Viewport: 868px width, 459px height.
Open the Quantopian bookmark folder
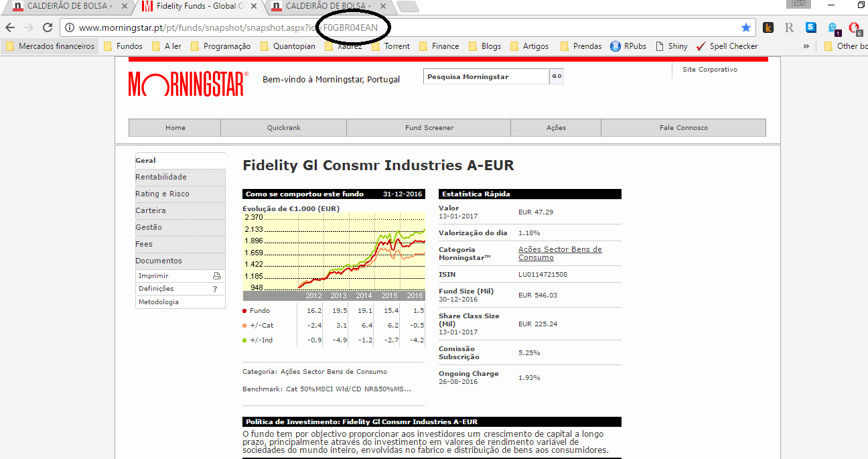(288, 46)
